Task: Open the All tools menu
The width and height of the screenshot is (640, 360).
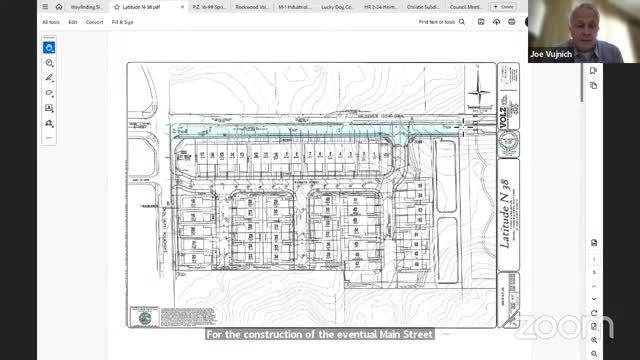Action: (x=51, y=22)
